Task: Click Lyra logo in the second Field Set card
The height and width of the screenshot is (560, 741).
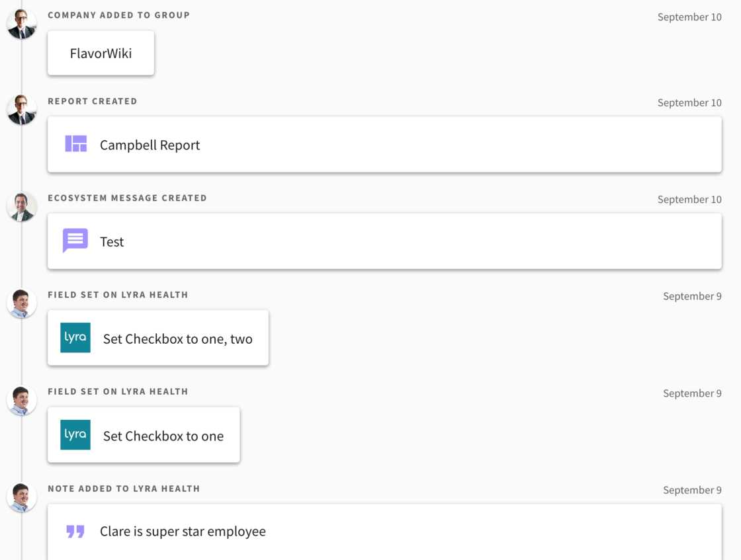Action: point(75,435)
